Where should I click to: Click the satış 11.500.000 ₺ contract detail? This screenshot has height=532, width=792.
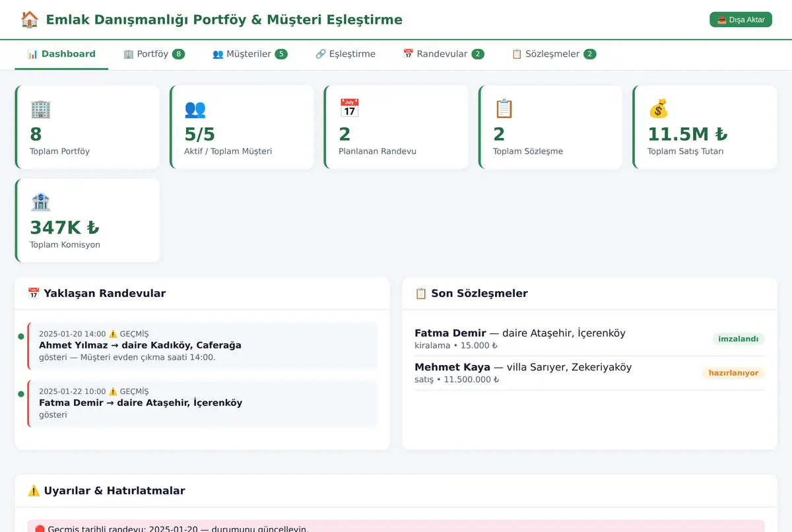tap(457, 380)
